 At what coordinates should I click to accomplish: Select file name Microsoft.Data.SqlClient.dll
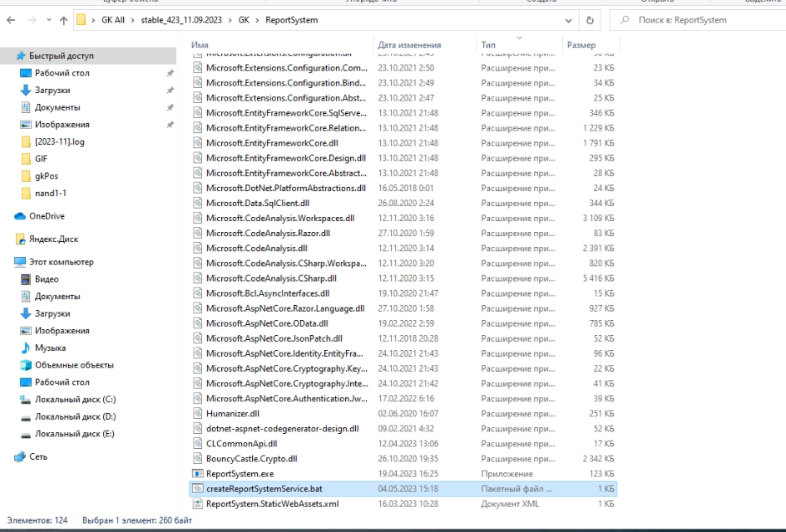coord(258,204)
